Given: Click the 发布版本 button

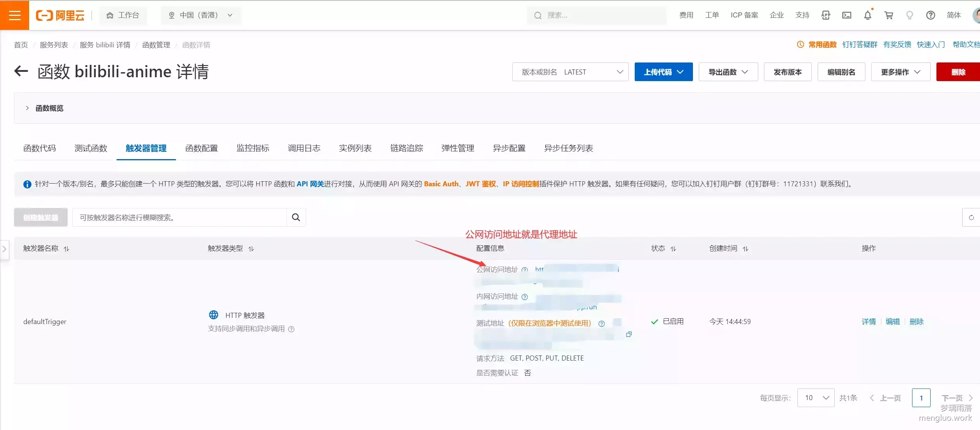Looking at the screenshot, I should tap(788, 72).
